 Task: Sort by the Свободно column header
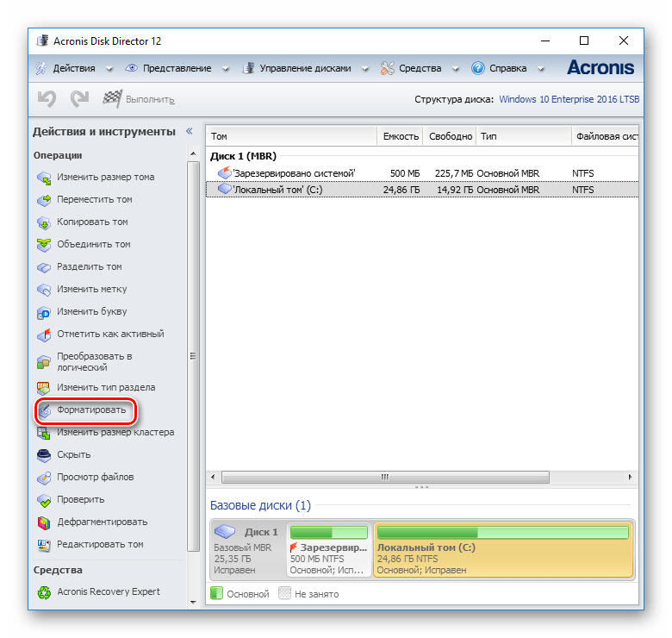(x=450, y=136)
